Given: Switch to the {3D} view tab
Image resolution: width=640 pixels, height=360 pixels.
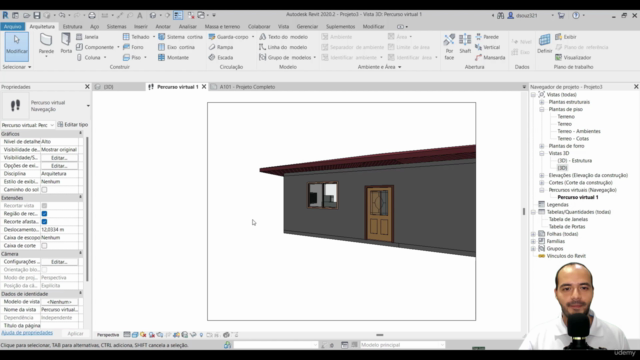Looking at the screenshot, I should coord(109,87).
